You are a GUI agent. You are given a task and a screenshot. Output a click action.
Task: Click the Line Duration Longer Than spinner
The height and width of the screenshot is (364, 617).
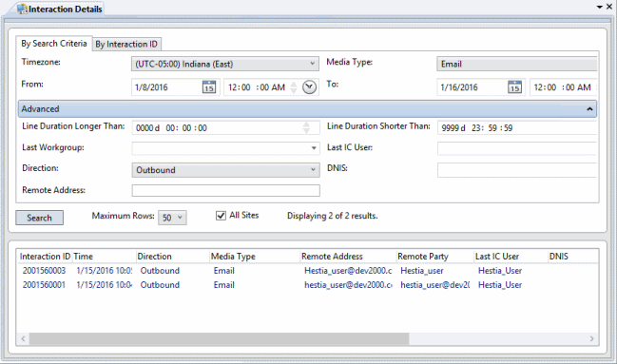click(306, 127)
